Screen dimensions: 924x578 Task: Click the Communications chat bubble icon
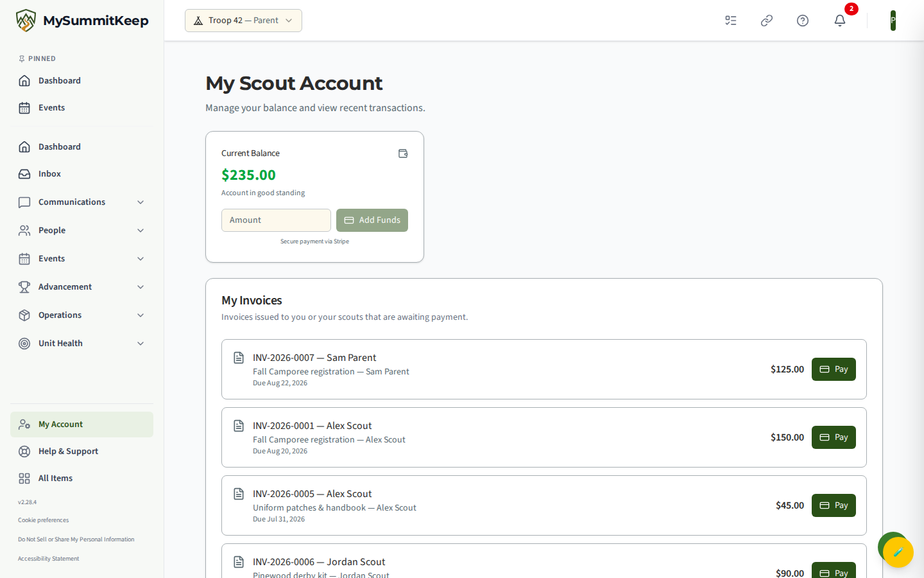click(24, 202)
